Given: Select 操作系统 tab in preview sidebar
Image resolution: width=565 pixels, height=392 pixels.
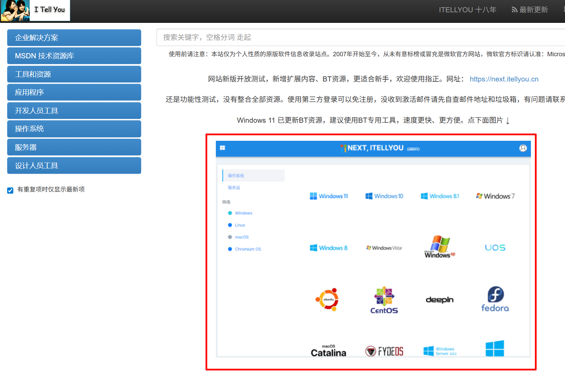Looking at the screenshot, I should tap(253, 176).
